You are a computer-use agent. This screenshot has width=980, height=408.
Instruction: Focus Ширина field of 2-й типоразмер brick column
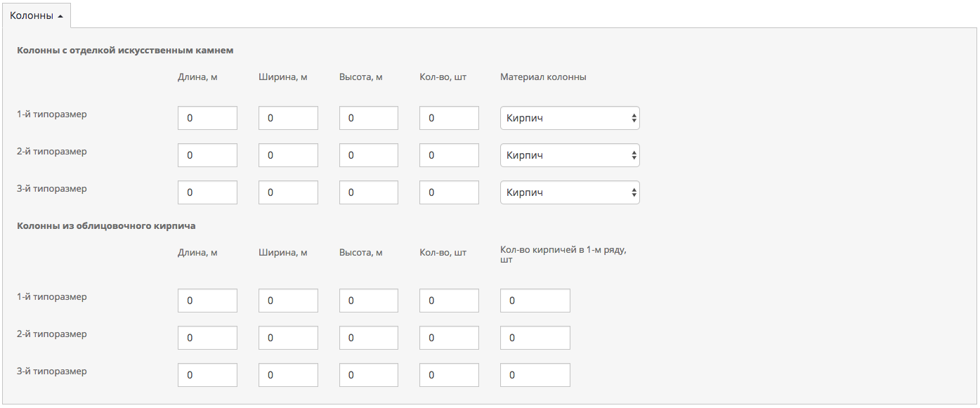pos(288,338)
